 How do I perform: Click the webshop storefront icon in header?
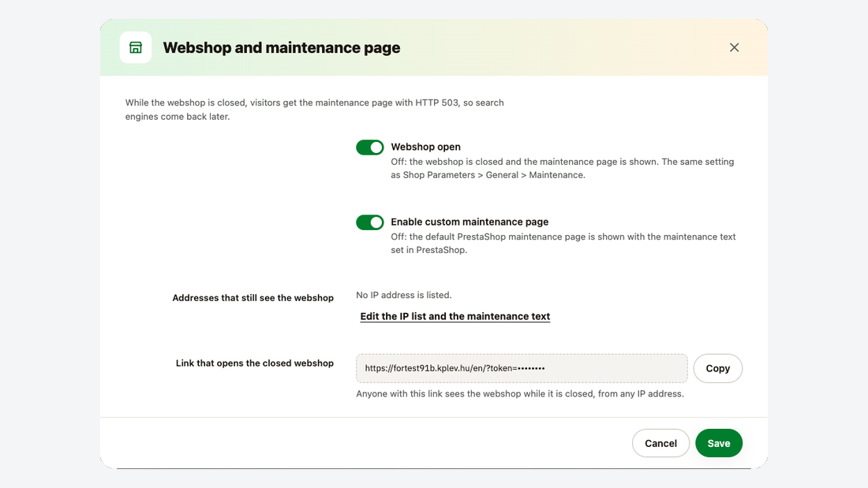coord(136,47)
